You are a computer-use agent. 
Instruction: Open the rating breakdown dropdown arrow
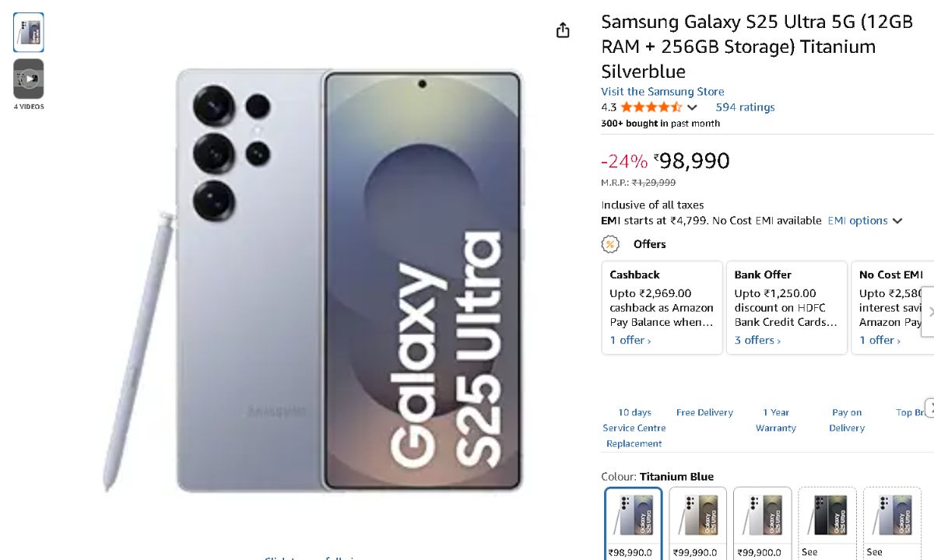coord(692,107)
